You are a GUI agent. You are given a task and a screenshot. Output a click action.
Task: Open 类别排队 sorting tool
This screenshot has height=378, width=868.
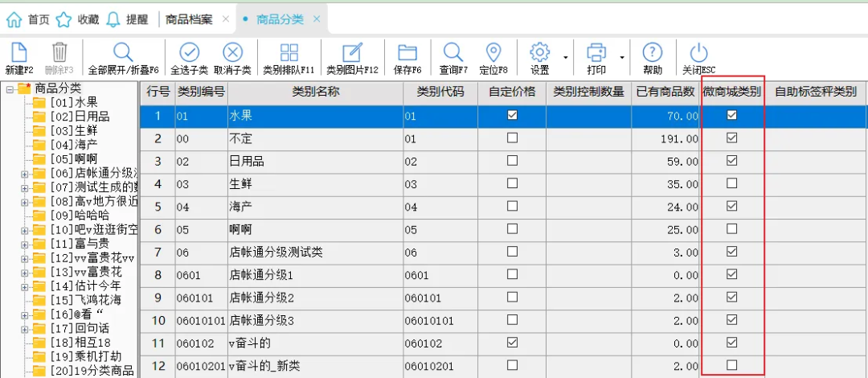point(289,53)
